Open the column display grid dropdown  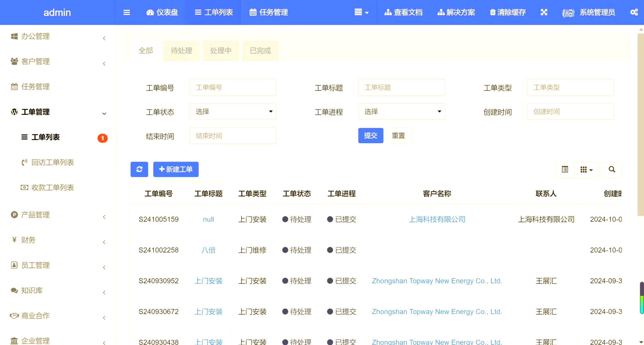[x=587, y=169]
